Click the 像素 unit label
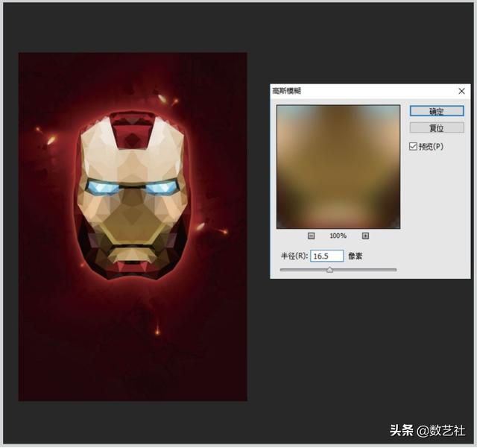This screenshot has height=448, width=477. (x=355, y=256)
